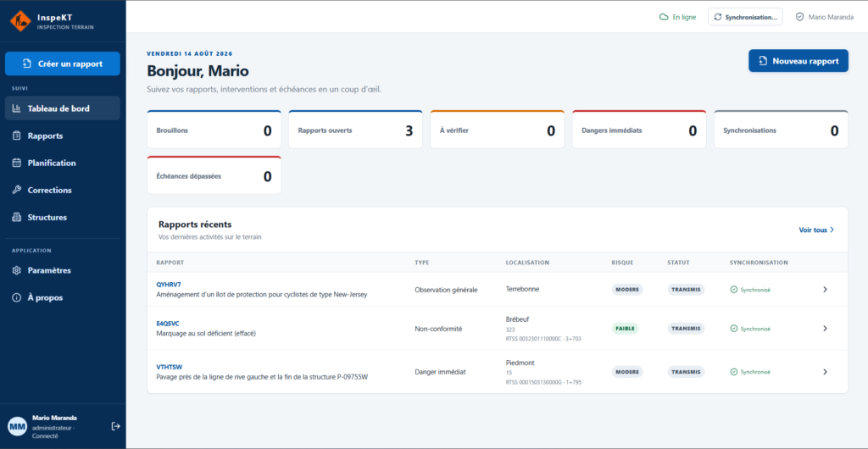Click the Aménagement d'un îlot description
The height and width of the screenshot is (449, 868).
point(262,295)
